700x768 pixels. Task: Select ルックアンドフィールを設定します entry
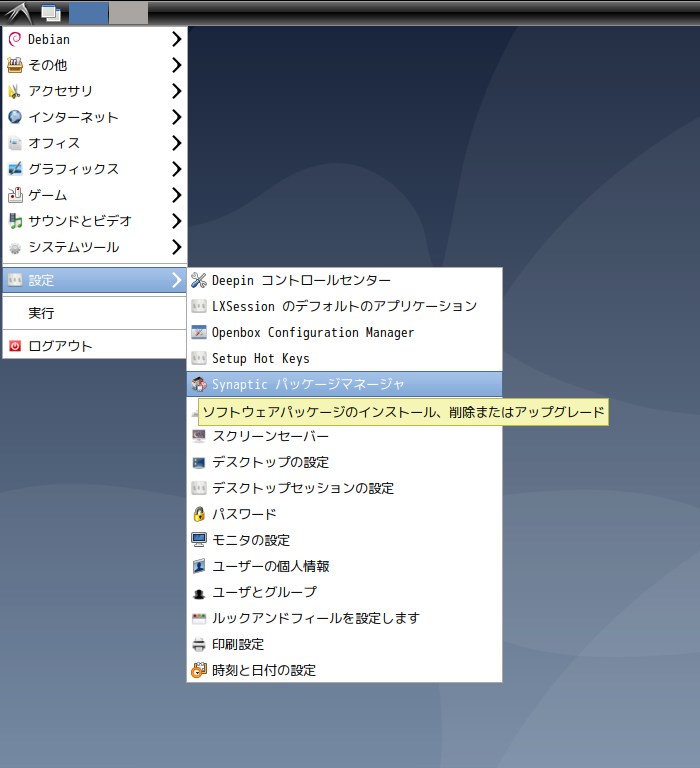[344, 618]
